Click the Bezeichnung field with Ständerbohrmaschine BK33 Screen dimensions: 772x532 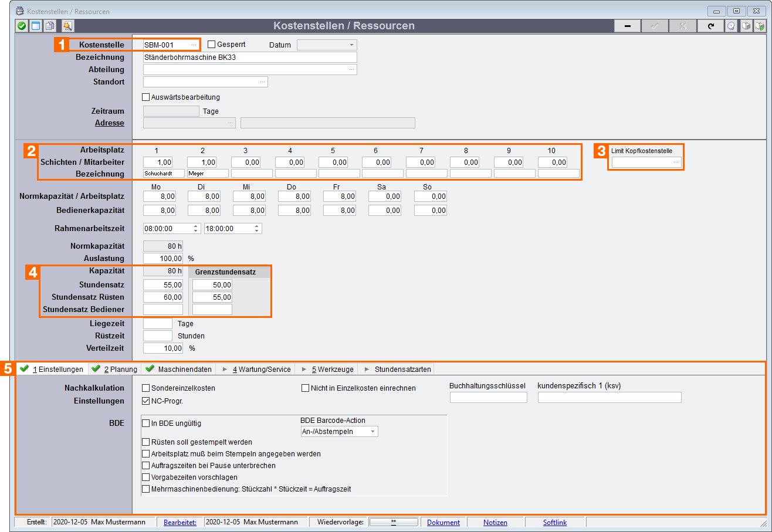coord(250,57)
